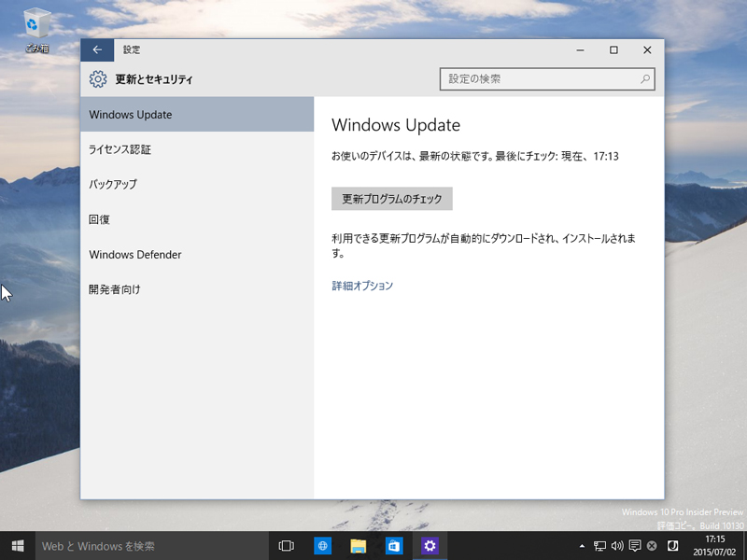Click the Settings gear on the taskbar
This screenshot has height=560, width=747.
430,546
